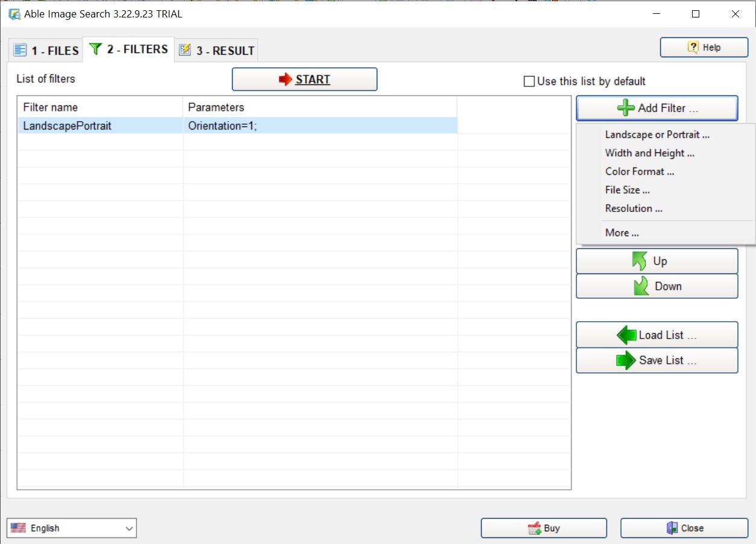Select the LandscapePortrait filter row
Viewport: 756px width, 544px height.
[x=237, y=126]
